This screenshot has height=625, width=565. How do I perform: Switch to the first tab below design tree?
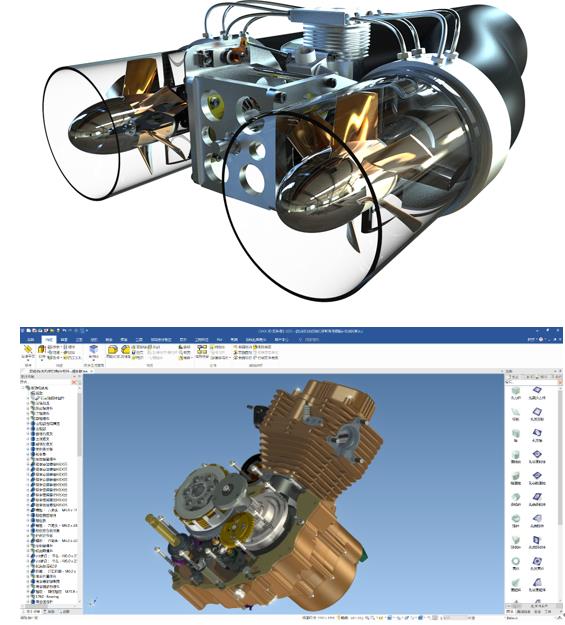(x=31, y=611)
